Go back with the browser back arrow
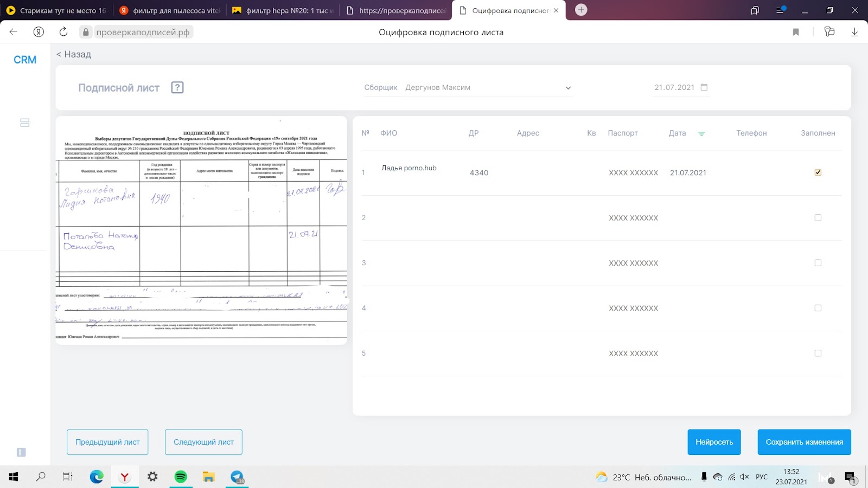This screenshot has width=868, height=488. coord(14,32)
